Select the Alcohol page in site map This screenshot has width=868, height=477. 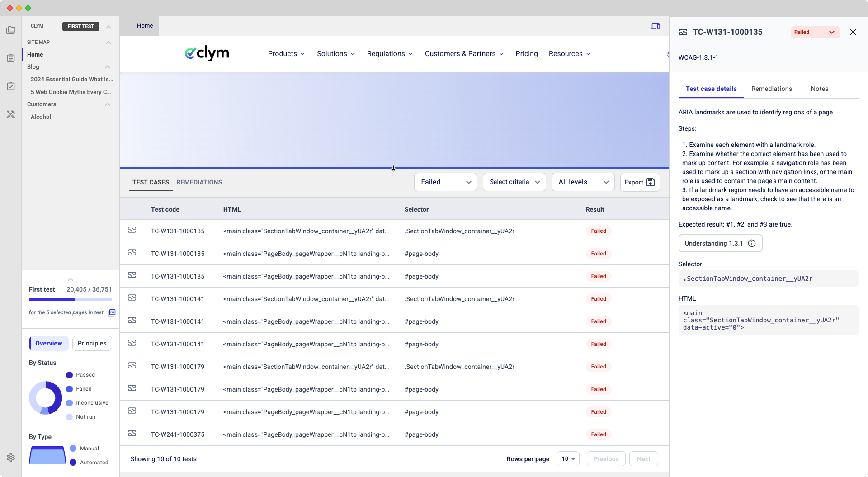[41, 117]
